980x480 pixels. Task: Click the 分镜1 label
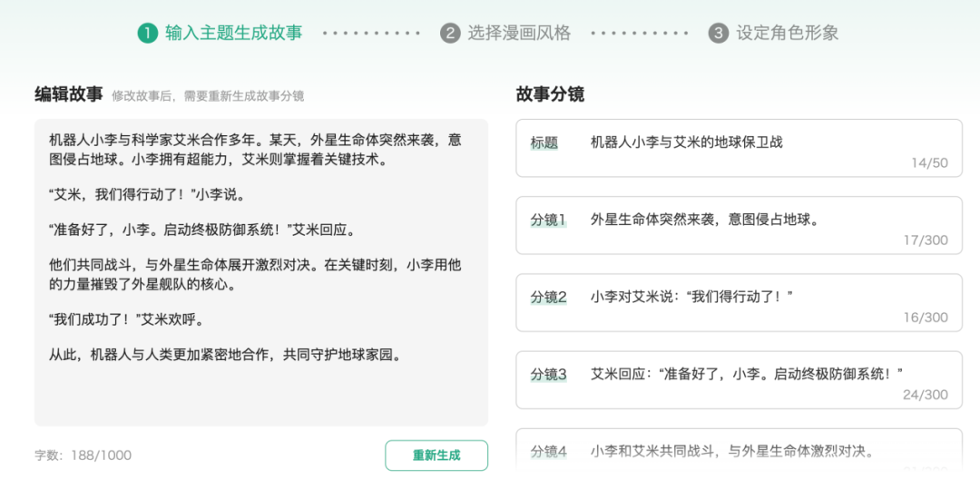tap(548, 220)
